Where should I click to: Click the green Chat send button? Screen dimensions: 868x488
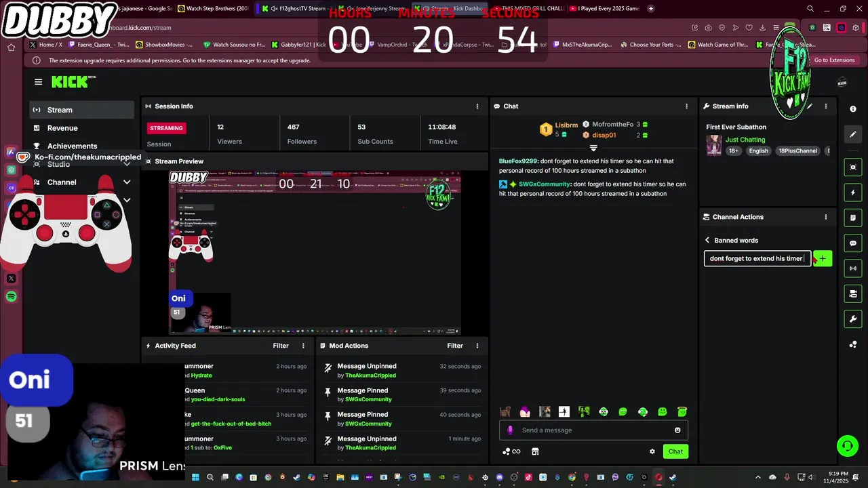(x=675, y=451)
